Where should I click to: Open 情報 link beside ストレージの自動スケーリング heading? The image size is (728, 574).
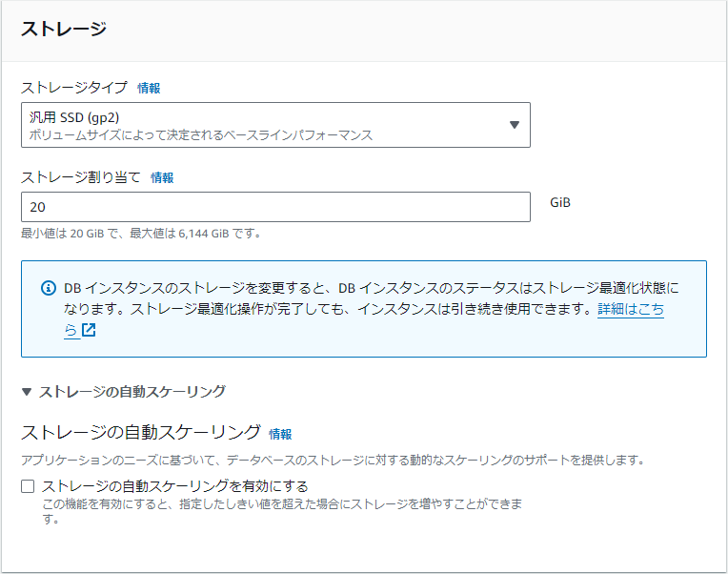(280, 434)
